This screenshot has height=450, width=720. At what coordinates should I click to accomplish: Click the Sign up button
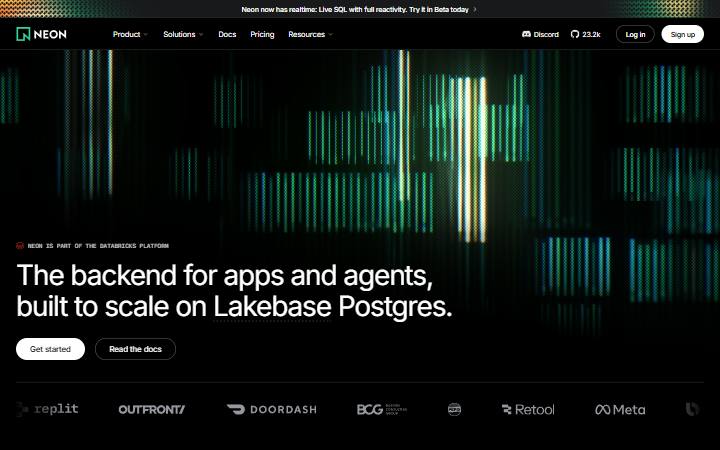[682, 34]
